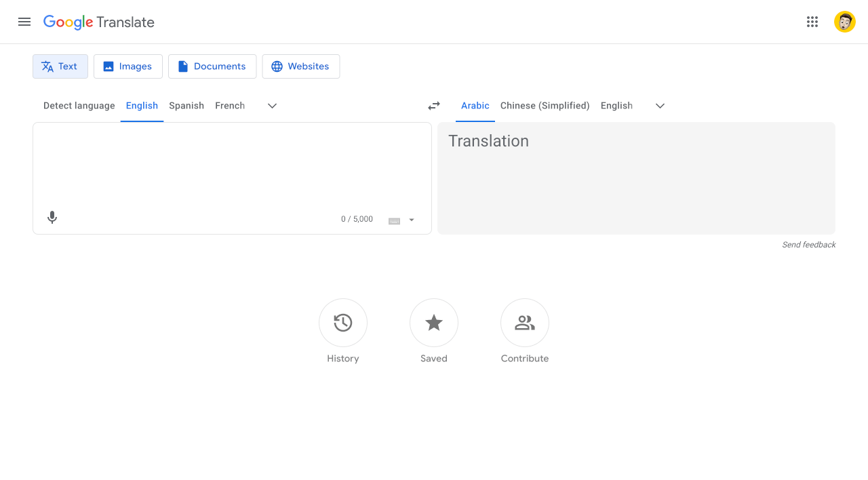Expand the target language dropdown chevron
Viewport: 868px width, 480px height.
tap(660, 106)
